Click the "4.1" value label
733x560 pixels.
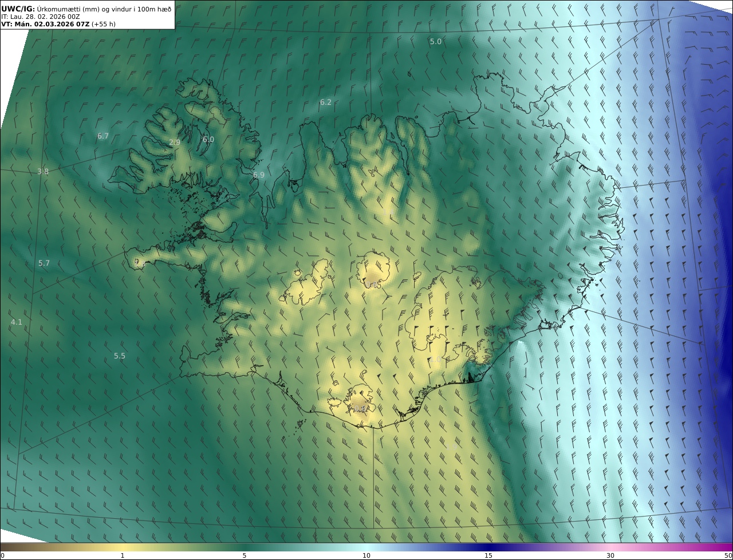(x=17, y=322)
